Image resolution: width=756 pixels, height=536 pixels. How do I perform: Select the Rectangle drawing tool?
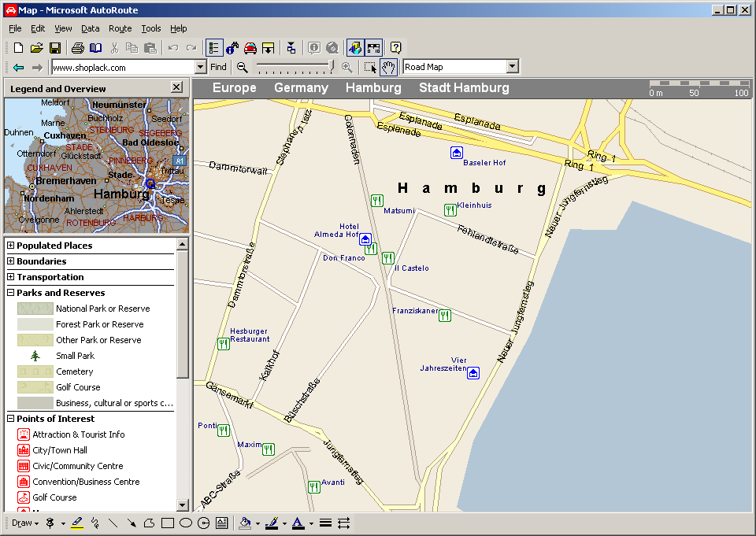[x=168, y=523]
